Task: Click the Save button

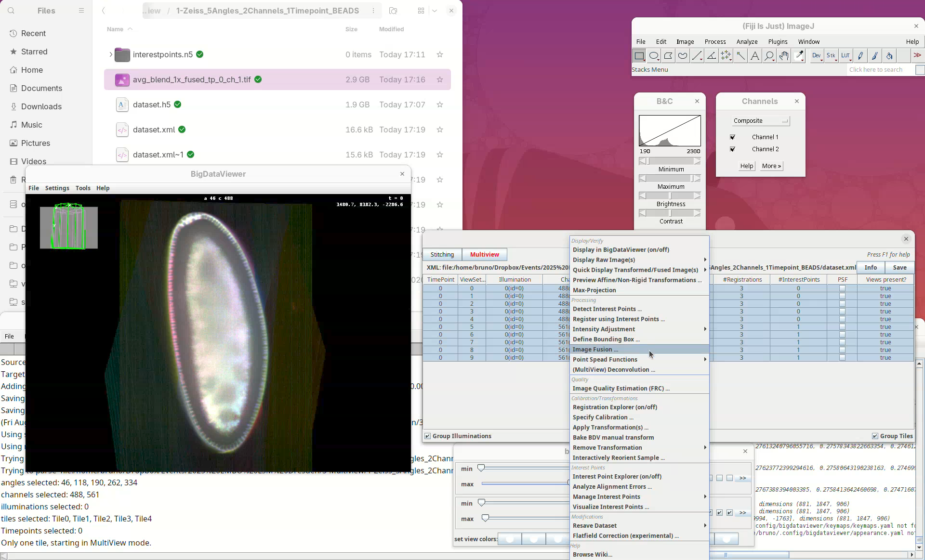Action: coord(899,267)
